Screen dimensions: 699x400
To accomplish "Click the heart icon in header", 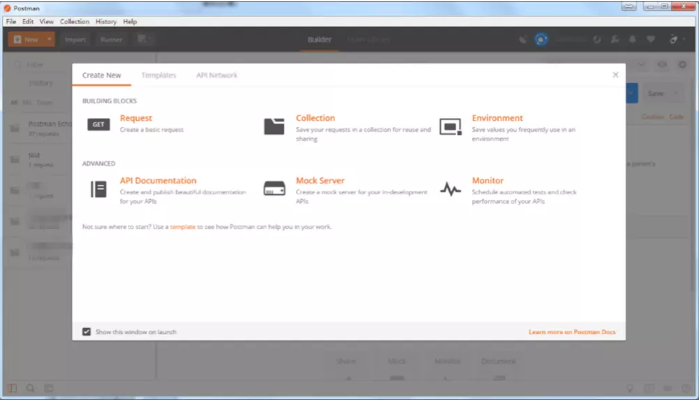I will point(651,39).
